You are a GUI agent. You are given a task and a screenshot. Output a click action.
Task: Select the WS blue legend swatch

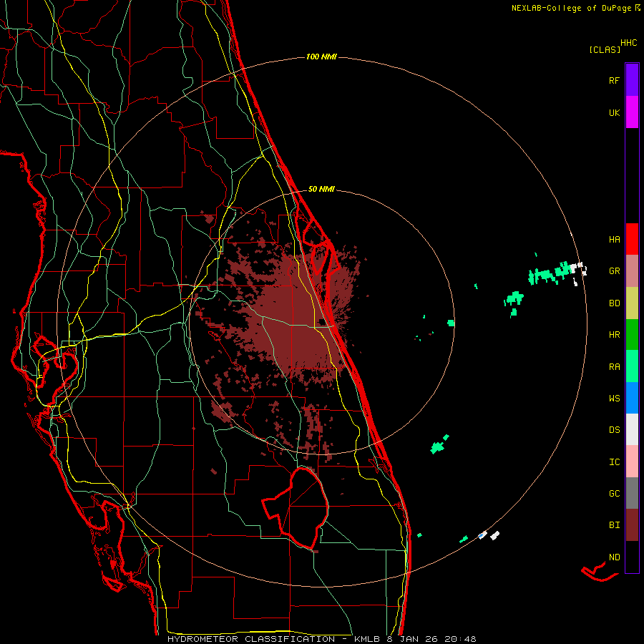632,398
